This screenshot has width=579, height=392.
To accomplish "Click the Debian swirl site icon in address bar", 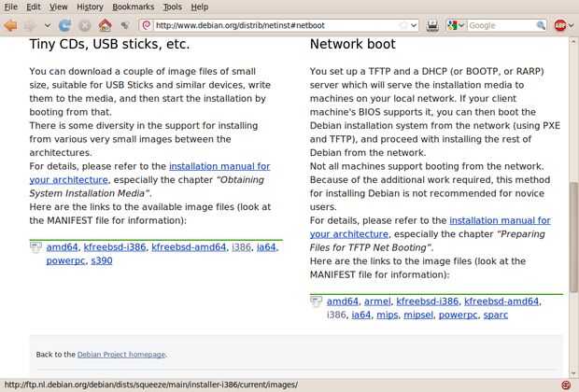I will [x=147, y=25].
